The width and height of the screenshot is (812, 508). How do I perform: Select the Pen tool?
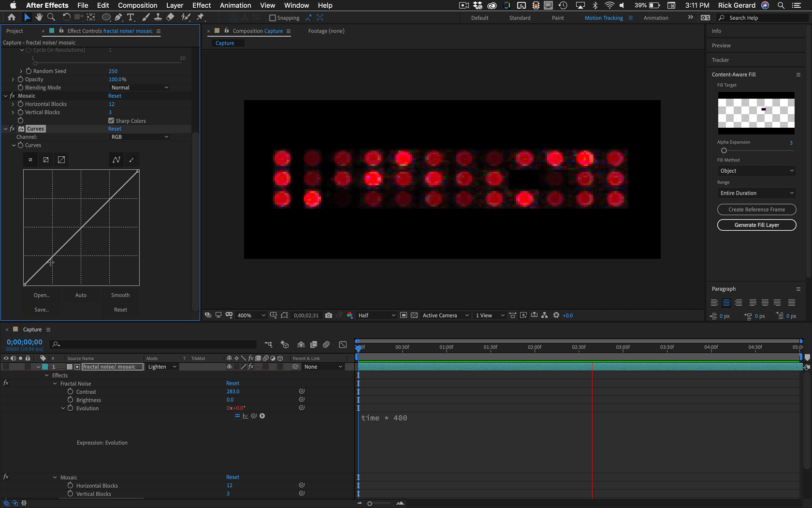[x=118, y=17]
